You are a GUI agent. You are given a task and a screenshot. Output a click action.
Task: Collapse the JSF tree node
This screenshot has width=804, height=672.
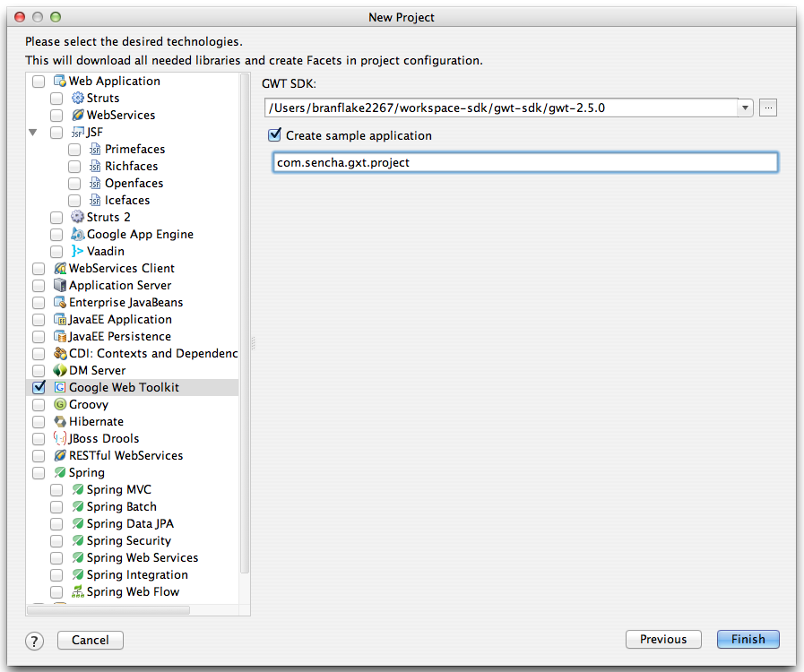(x=33, y=133)
